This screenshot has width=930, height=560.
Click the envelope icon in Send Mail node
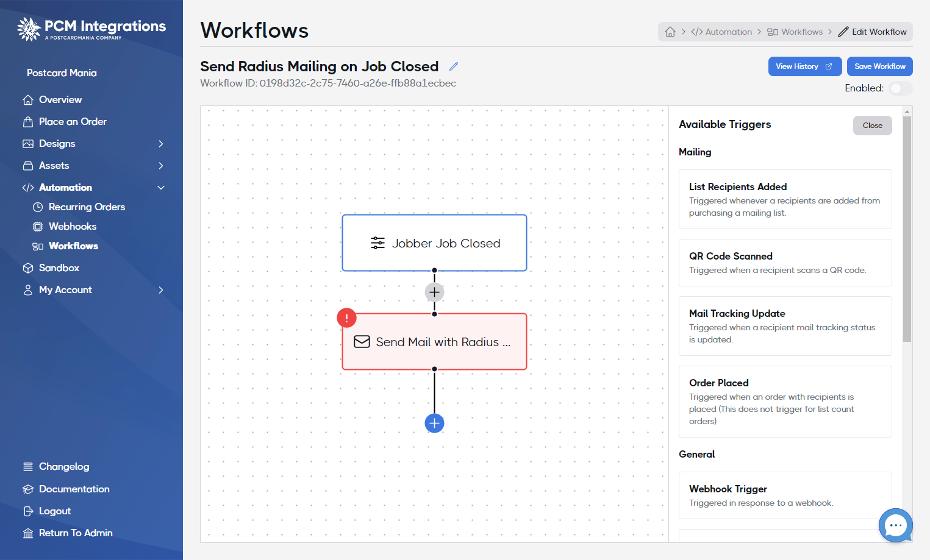click(362, 342)
